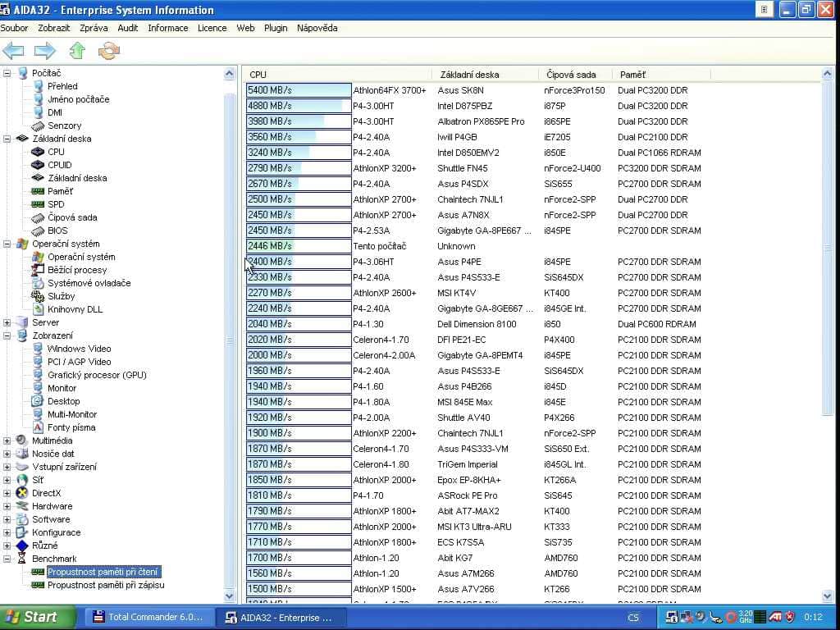
Task: Expand the Software tree node
Action: 7,519
